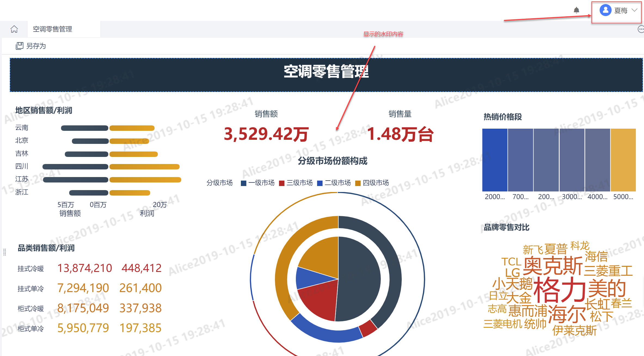
Task: Click the 挂式冷暖 sales value 13,874,210
Action: pos(84,268)
